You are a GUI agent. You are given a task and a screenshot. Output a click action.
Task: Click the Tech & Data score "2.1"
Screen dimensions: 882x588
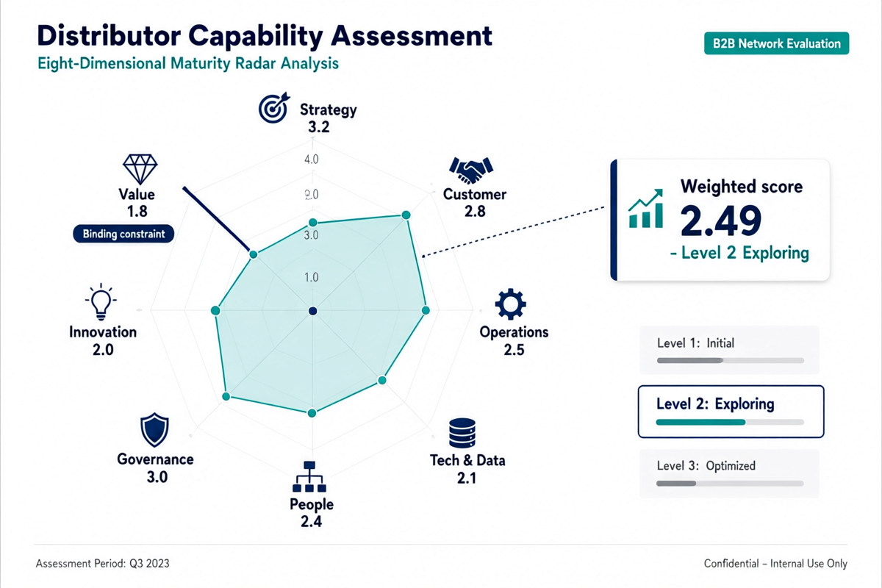467,478
